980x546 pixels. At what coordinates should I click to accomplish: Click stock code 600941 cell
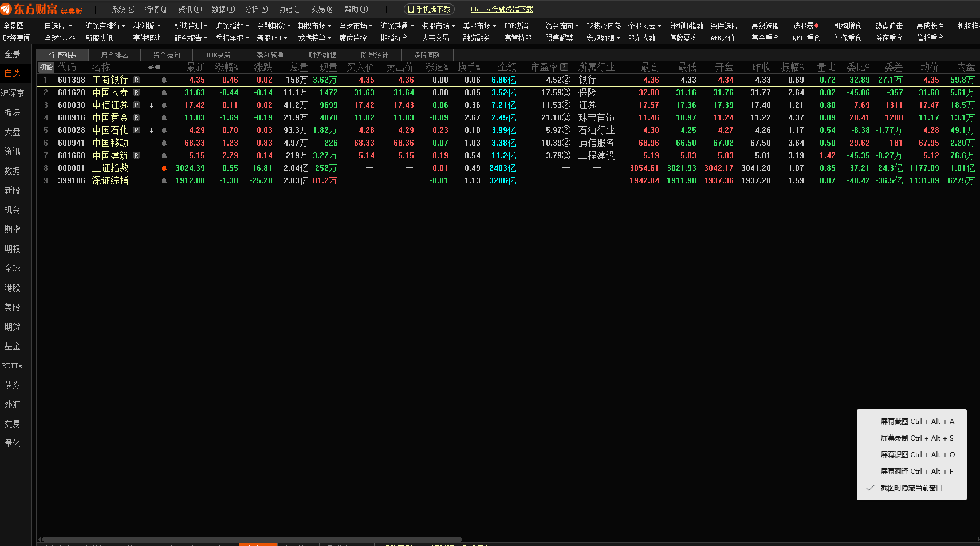tap(72, 143)
